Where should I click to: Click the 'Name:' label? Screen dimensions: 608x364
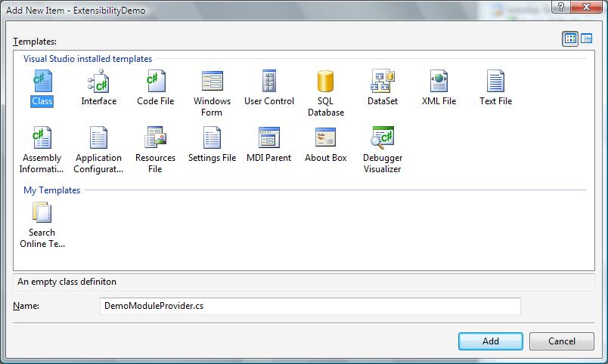pyautogui.click(x=26, y=306)
